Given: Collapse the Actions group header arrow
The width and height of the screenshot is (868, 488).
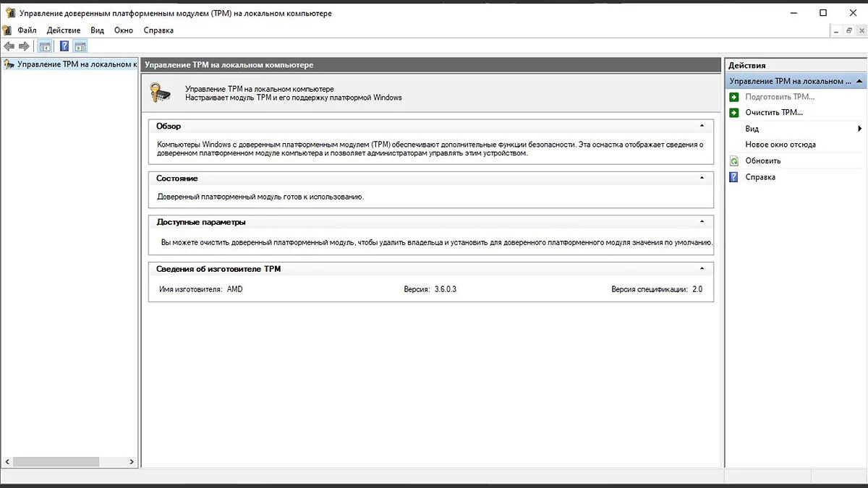Looking at the screenshot, I should (x=859, y=82).
